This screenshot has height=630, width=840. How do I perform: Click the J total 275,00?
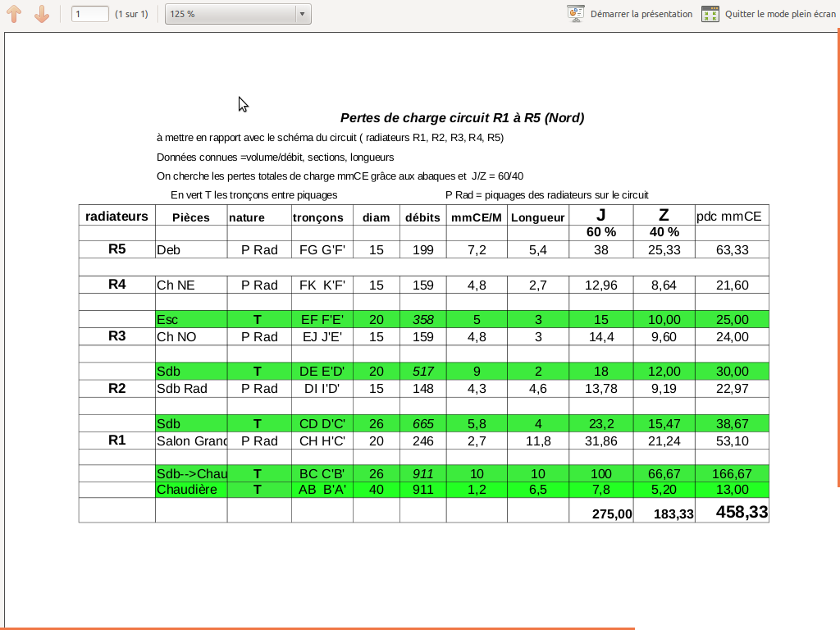pyautogui.click(x=612, y=514)
